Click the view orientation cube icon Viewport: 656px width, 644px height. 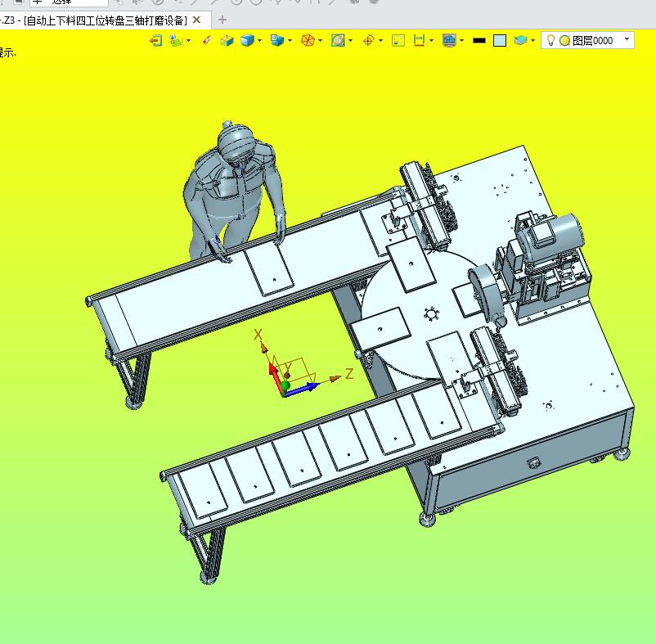(277, 41)
